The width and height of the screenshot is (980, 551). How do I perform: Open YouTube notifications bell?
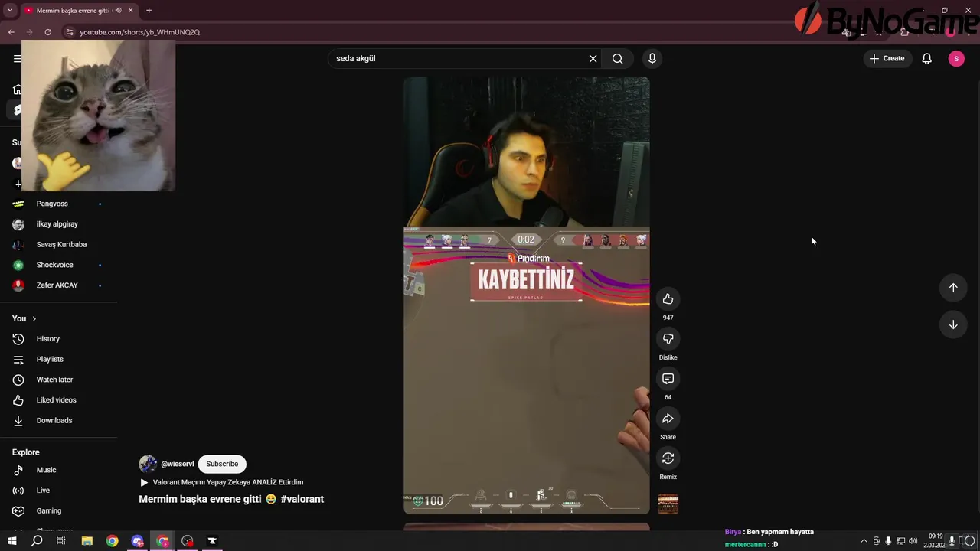(x=926, y=59)
